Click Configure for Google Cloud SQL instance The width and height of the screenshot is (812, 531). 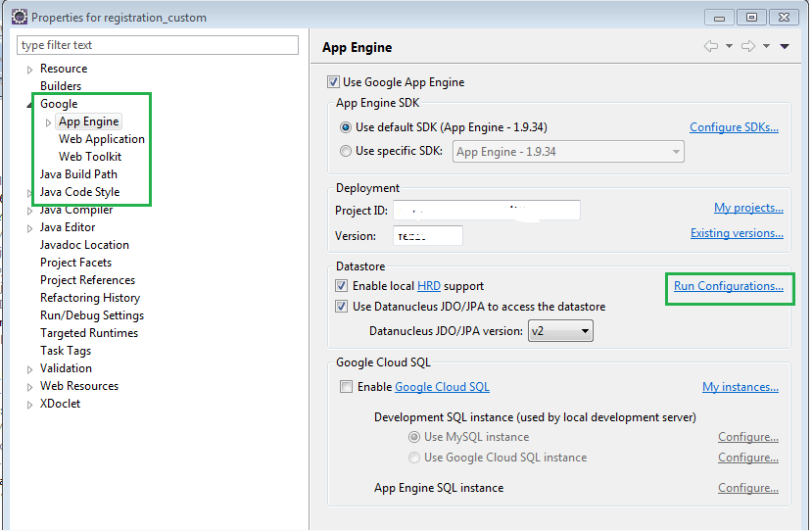[x=747, y=458]
